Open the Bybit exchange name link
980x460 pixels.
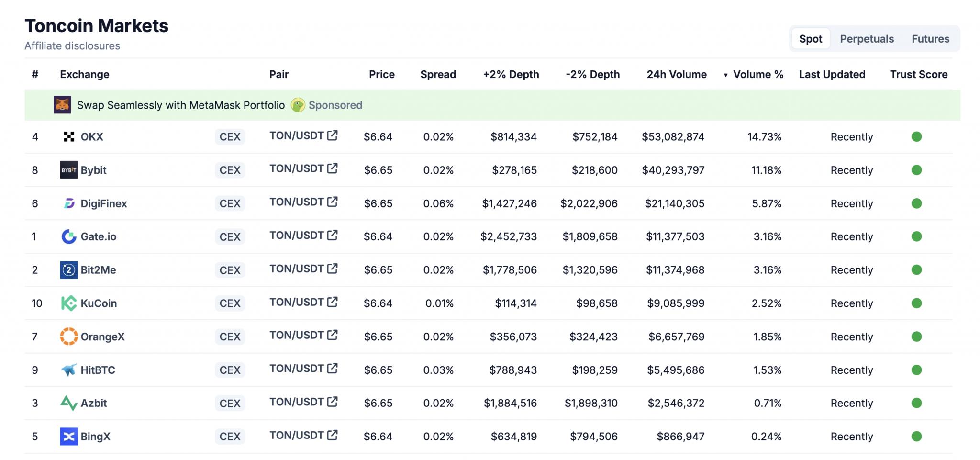point(93,170)
